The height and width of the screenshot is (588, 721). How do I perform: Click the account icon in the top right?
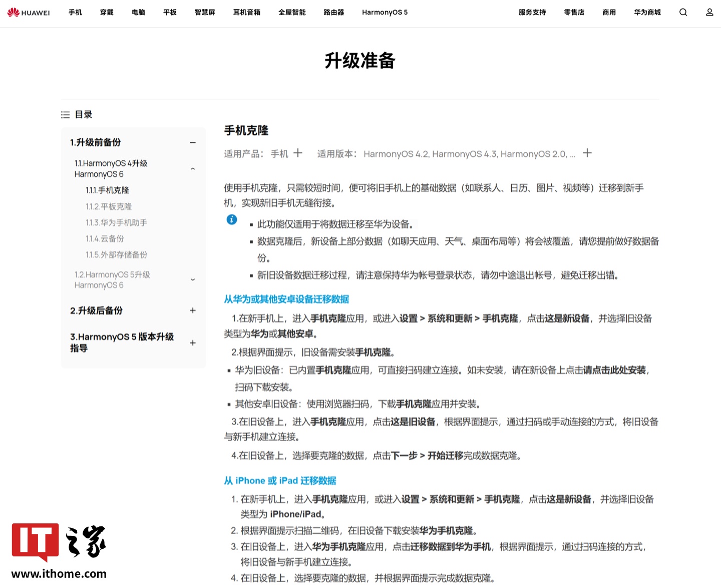coord(709,12)
